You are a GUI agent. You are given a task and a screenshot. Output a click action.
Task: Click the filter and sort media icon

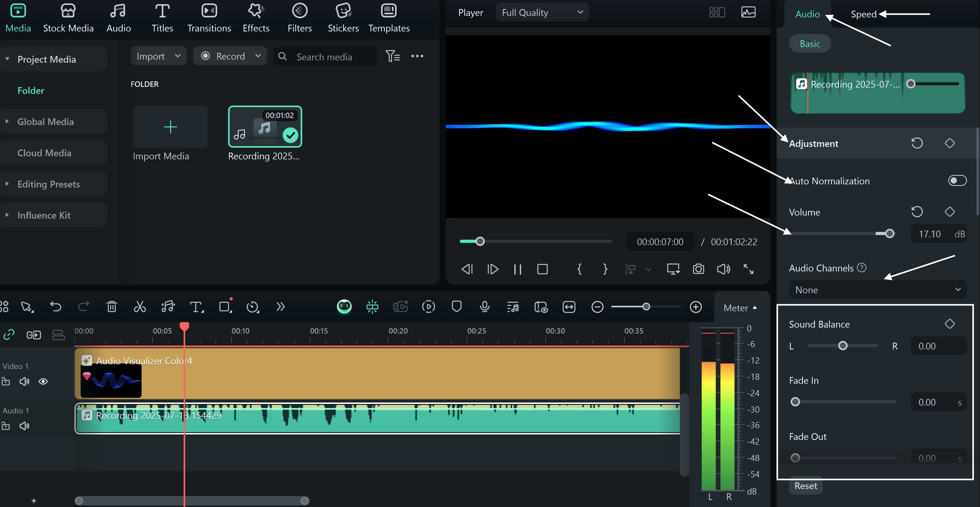pyautogui.click(x=393, y=56)
